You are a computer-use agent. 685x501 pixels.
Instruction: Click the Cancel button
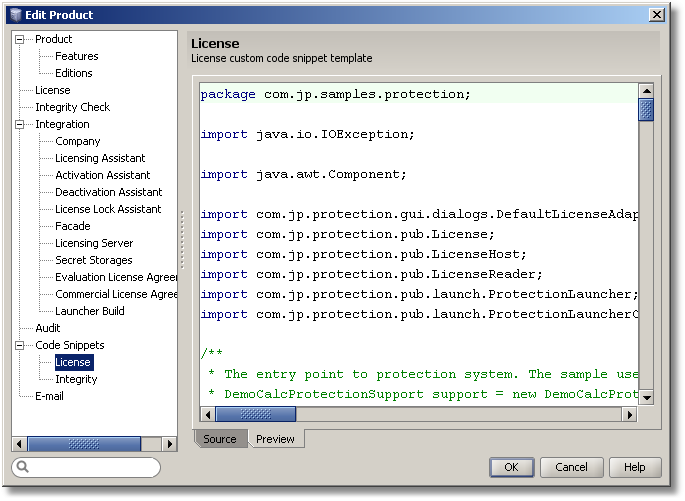571,467
